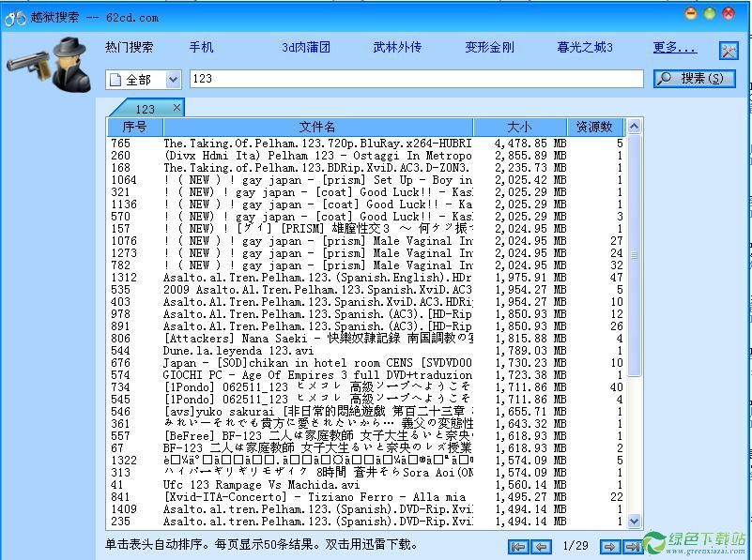
Task: Select row 978 Asalto.Al.Tren.Pelham (AC3)
Action: pyautogui.click(x=366, y=314)
